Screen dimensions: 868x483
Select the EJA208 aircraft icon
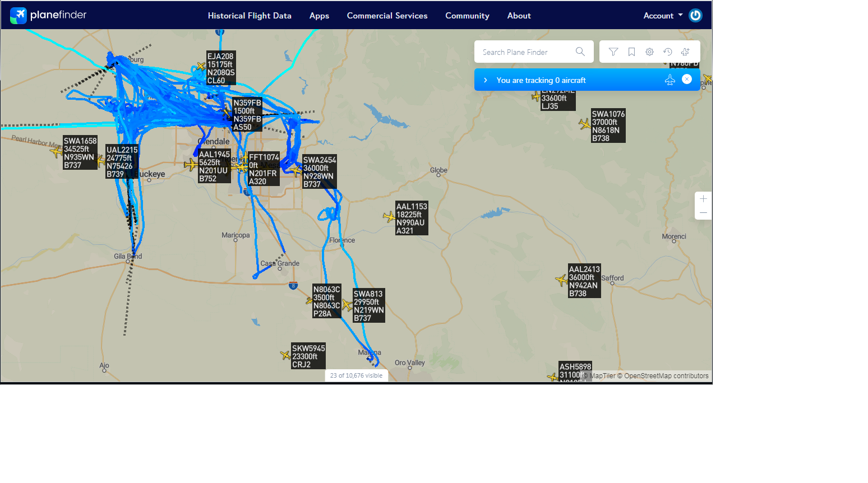coord(201,66)
